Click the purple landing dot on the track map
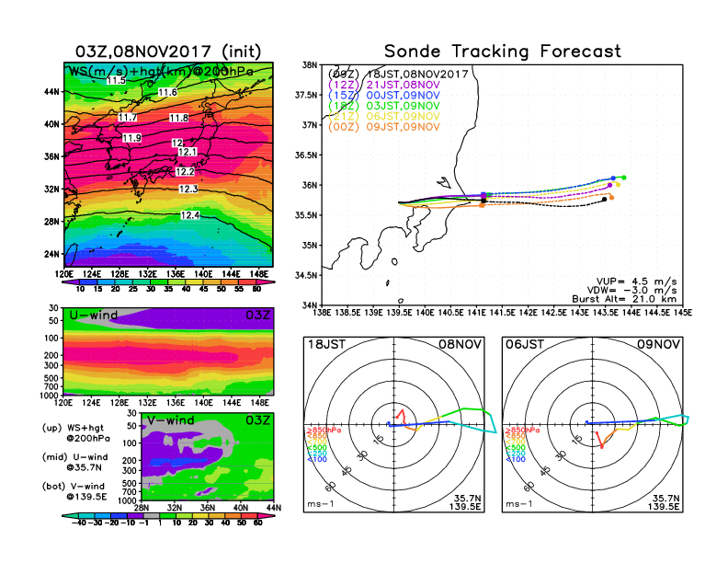Image resolution: width=728 pixels, height=563 pixels. (x=610, y=185)
